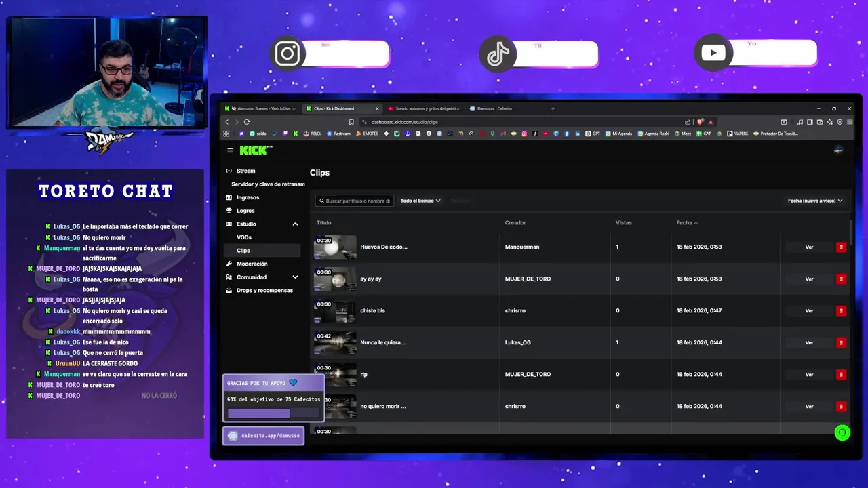The height and width of the screenshot is (488, 868).
Task: Click Ver for 'ay ay ay' clip
Action: [x=809, y=279]
